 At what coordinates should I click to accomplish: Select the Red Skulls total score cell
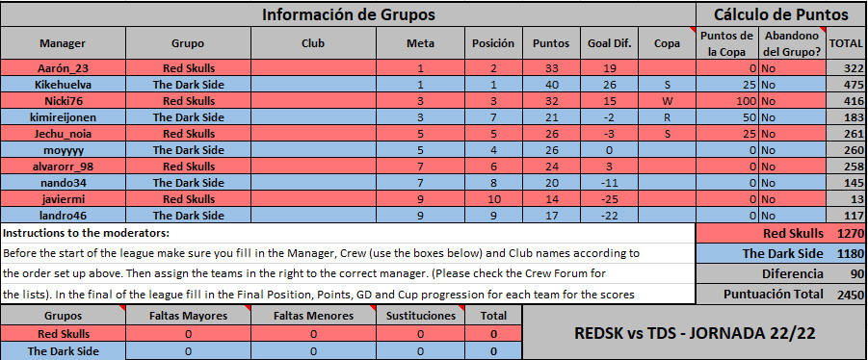tap(847, 233)
